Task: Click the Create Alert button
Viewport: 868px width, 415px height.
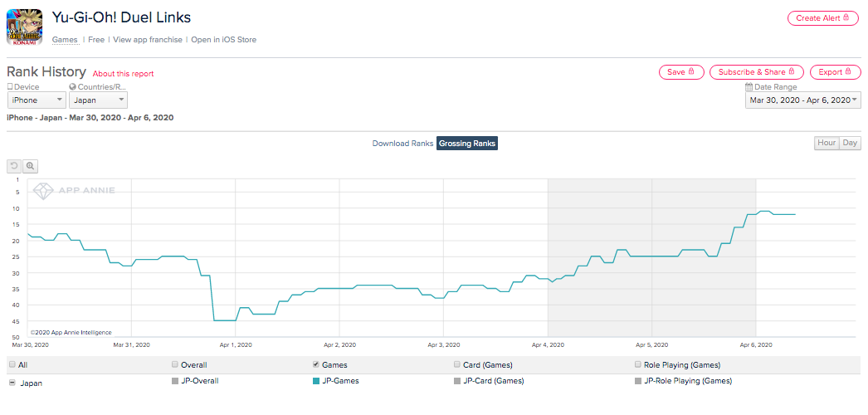Action: (822, 18)
